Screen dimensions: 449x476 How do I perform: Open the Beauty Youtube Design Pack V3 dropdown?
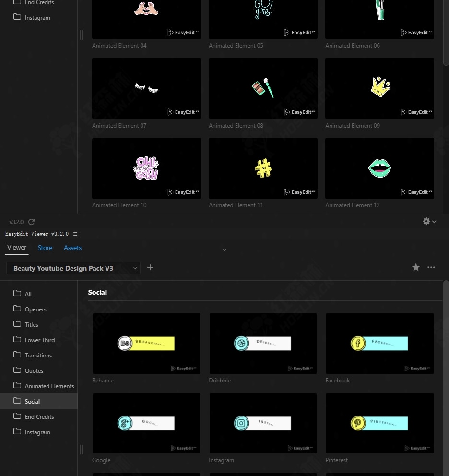click(x=73, y=268)
